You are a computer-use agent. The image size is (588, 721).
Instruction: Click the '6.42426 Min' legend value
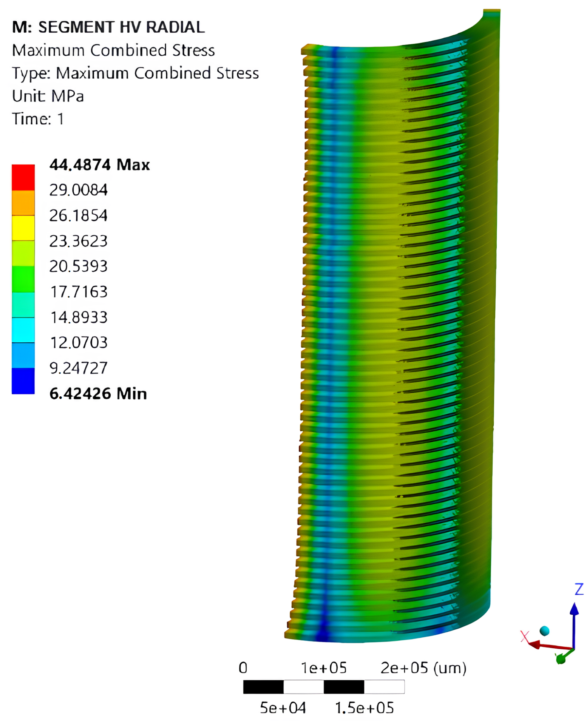[98, 394]
